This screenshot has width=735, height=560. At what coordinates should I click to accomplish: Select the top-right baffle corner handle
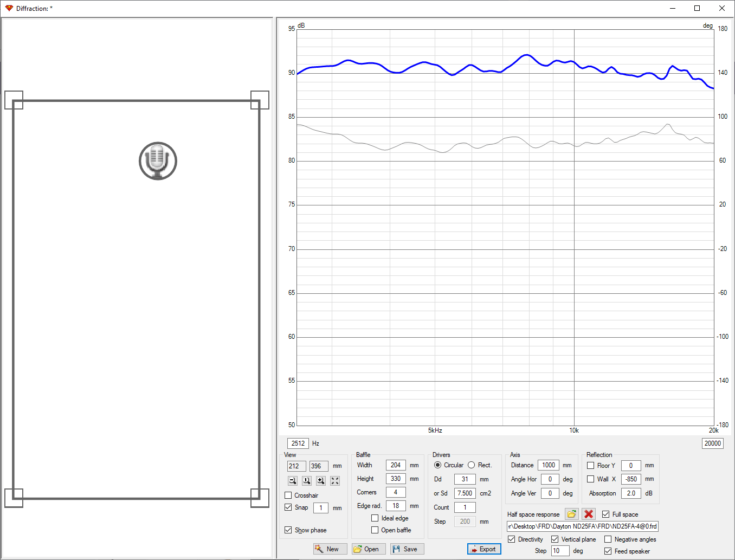click(x=260, y=100)
